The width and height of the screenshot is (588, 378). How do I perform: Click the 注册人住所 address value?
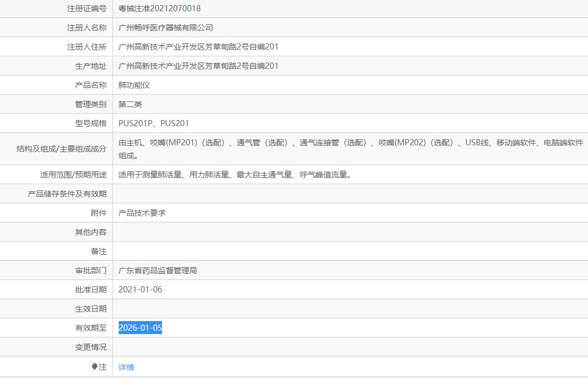(x=199, y=47)
